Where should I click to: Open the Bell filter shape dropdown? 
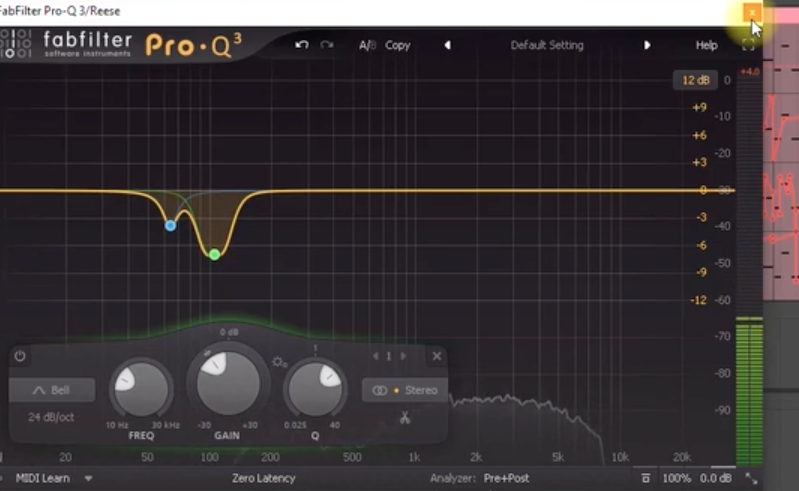[52, 390]
